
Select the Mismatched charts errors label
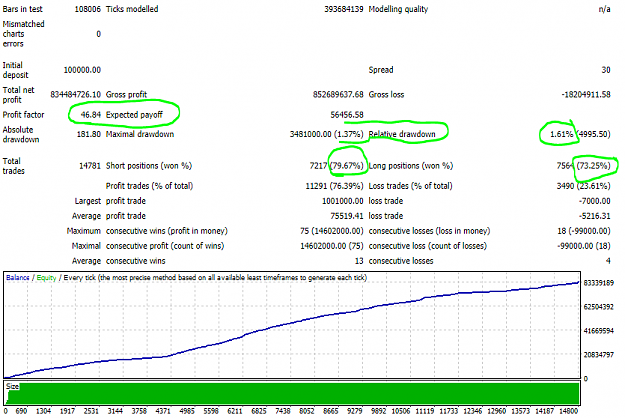[24, 34]
